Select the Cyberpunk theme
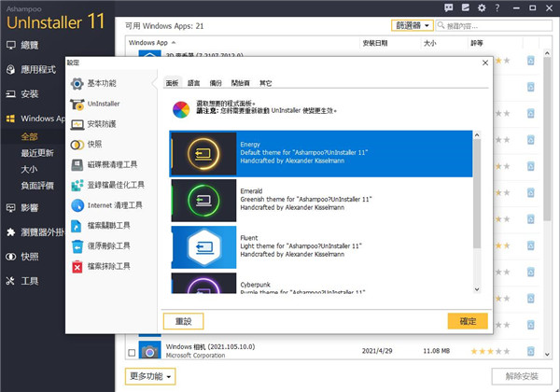Screen dimensions: 560x392 tap(321, 283)
